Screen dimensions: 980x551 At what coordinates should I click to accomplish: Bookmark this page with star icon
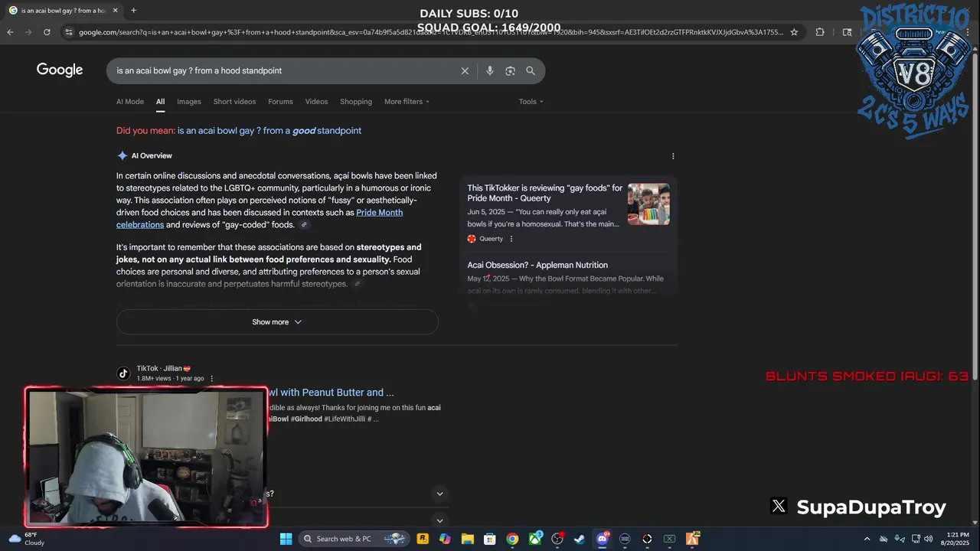coord(794,32)
